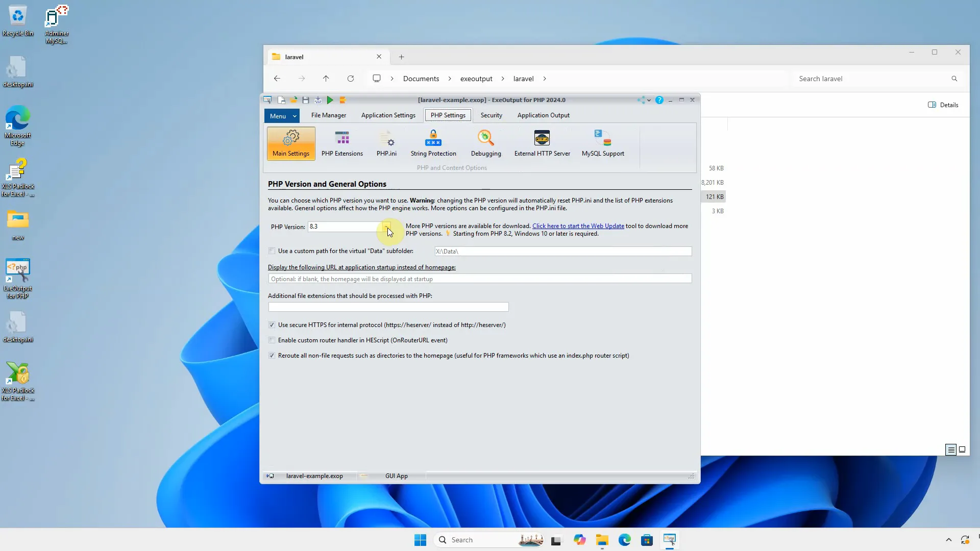Click the startup URL input field
Screen dimensions: 980x551
480,279
